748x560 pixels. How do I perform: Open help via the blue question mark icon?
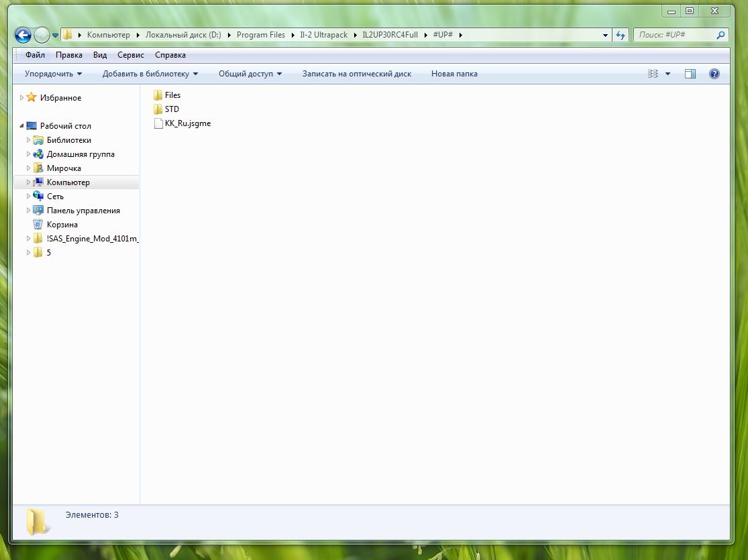point(714,74)
